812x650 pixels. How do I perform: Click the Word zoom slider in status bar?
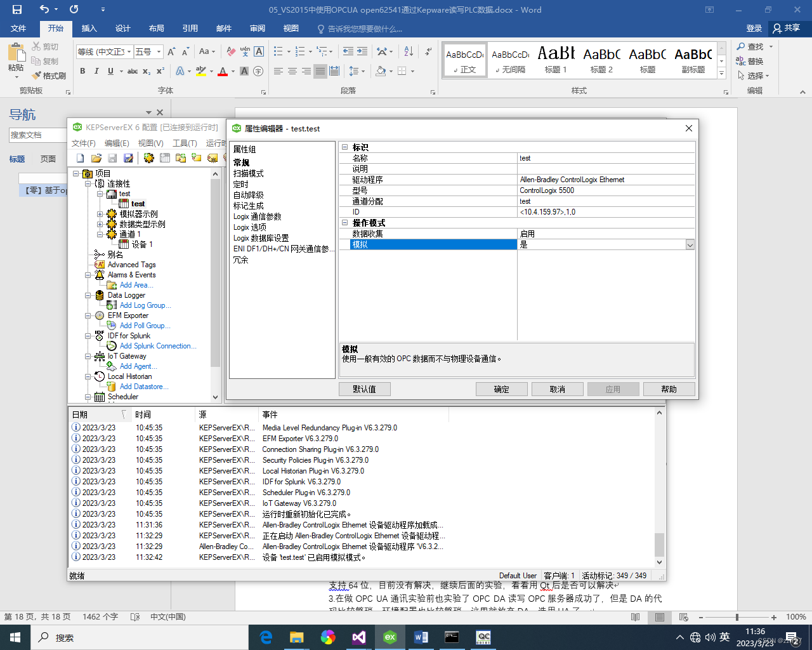coord(737,617)
